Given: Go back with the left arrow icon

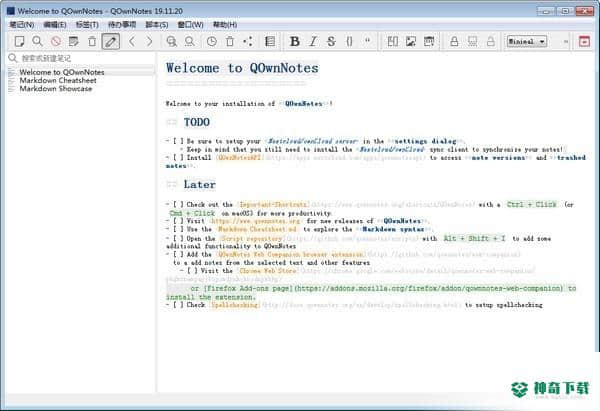Looking at the screenshot, I should [x=132, y=41].
